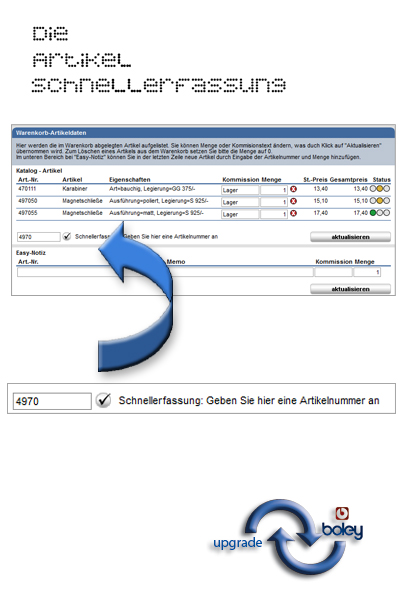The width and height of the screenshot is (400, 600).
Task: Click the Easy-Notiz Menge field
Action: tap(367, 272)
